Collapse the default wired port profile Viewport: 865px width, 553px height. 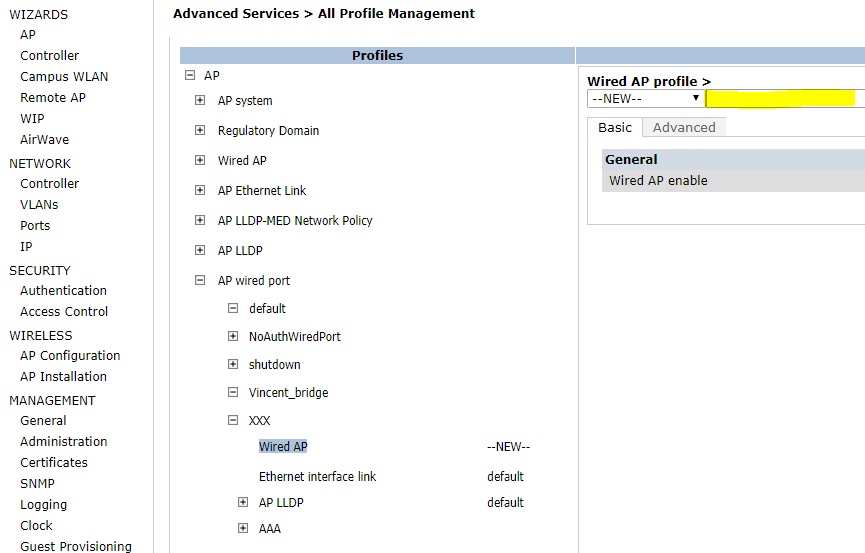[233, 308]
